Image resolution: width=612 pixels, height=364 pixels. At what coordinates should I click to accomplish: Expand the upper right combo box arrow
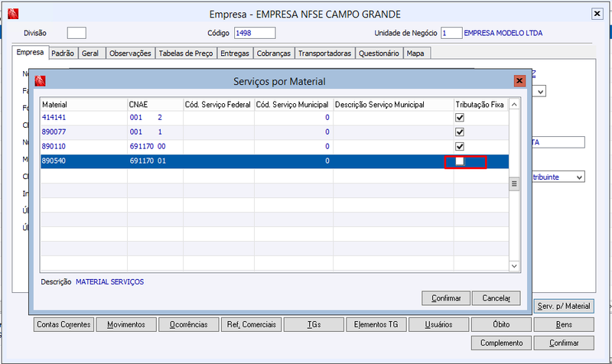pos(541,92)
